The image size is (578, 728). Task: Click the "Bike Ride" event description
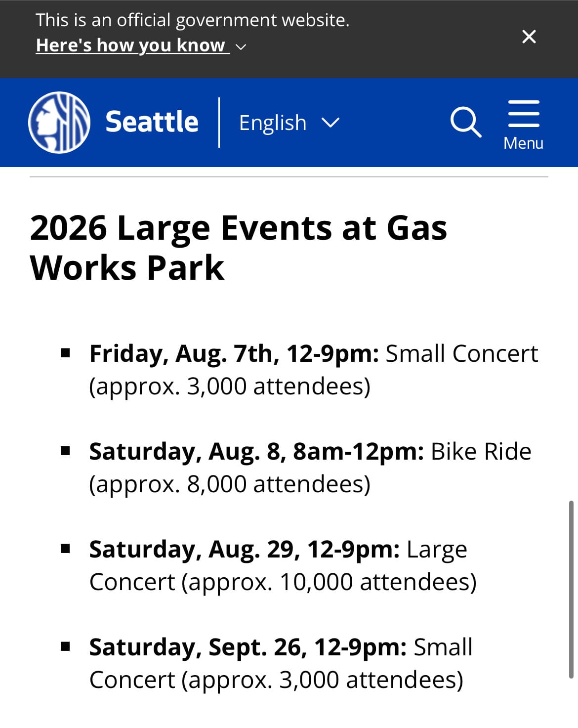tap(481, 451)
